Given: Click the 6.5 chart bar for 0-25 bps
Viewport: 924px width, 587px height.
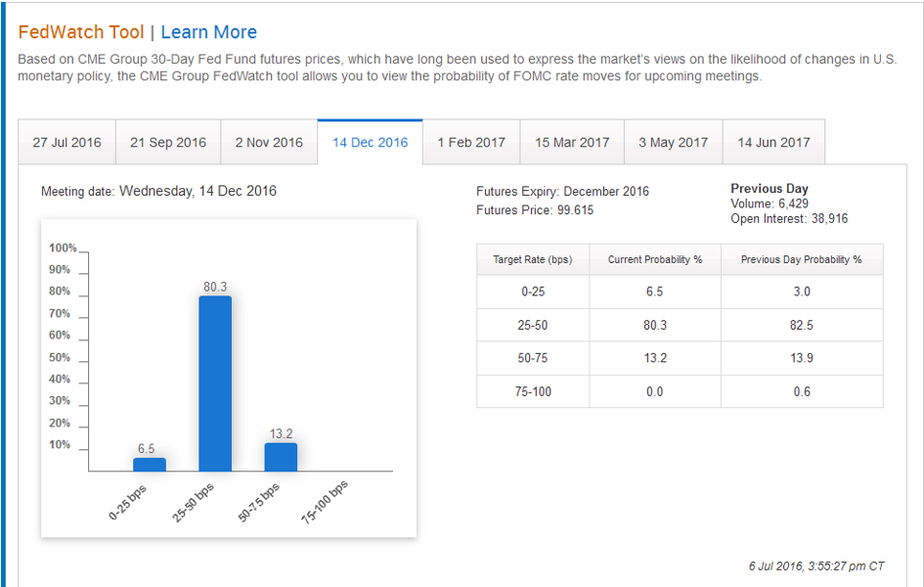Looking at the screenshot, I should tap(150, 465).
